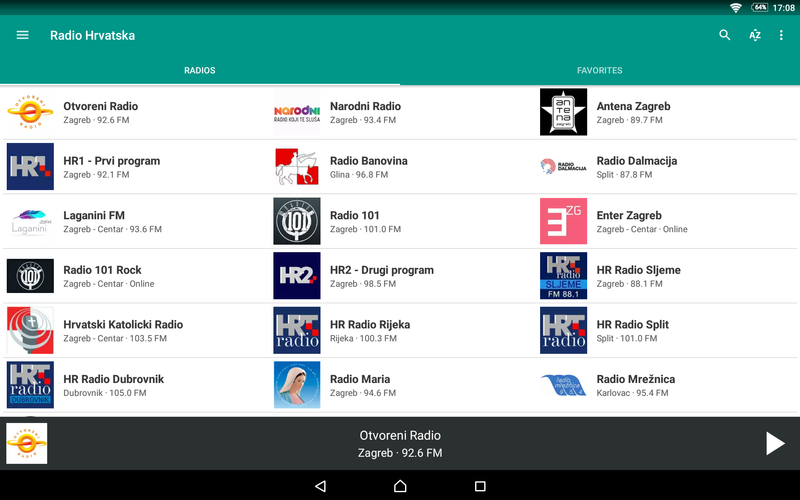Pick Hrvatski Katolicki Radio title
The height and width of the screenshot is (500, 800).
(123, 324)
